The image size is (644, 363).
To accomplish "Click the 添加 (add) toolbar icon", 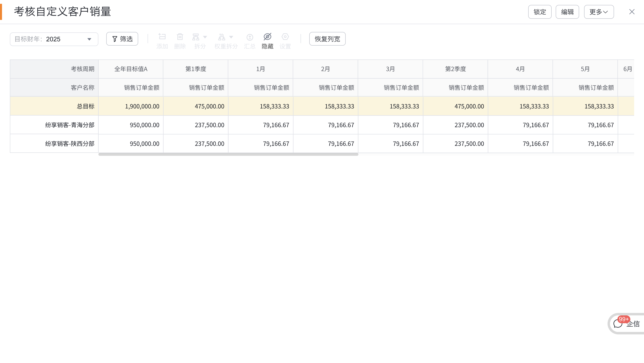I will [162, 37].
